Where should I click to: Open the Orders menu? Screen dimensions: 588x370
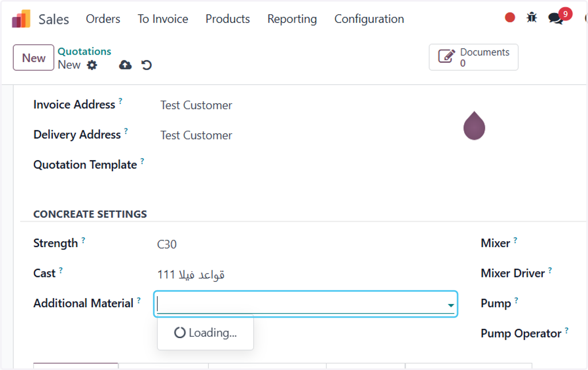click(x=103, y=19)
